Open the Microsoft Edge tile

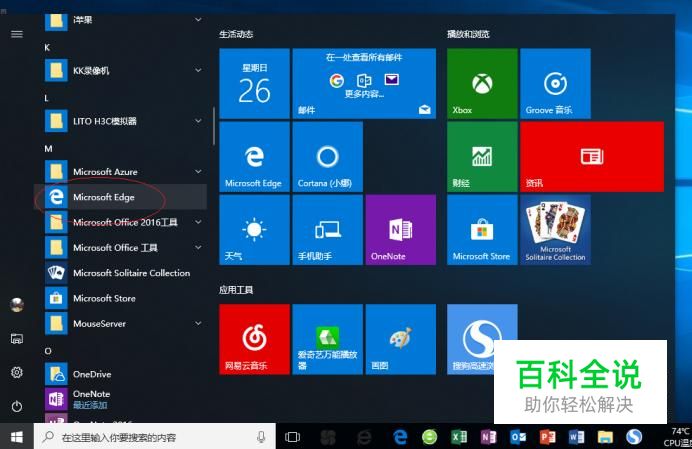(254, 157)
